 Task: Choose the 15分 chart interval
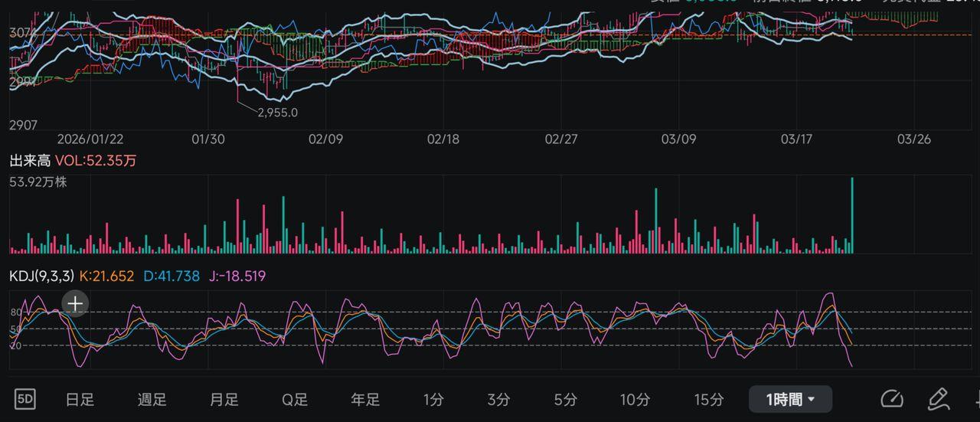(x=709, y=399)
